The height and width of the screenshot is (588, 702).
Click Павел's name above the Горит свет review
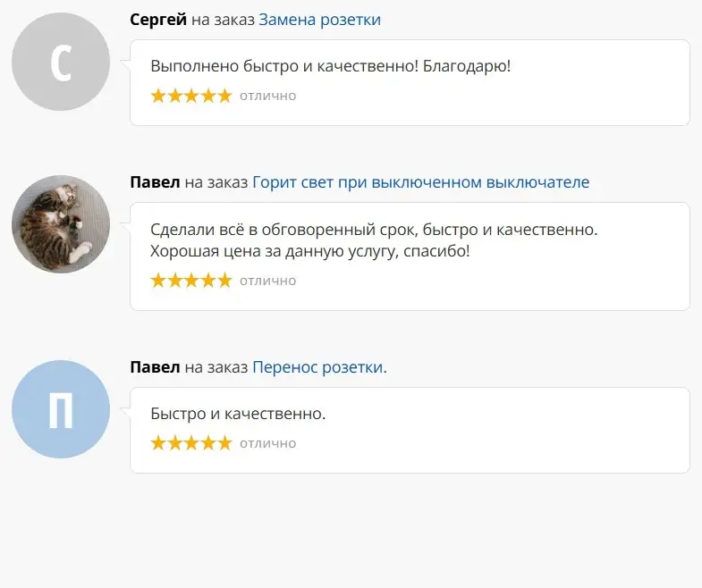(x=156, y=182)
